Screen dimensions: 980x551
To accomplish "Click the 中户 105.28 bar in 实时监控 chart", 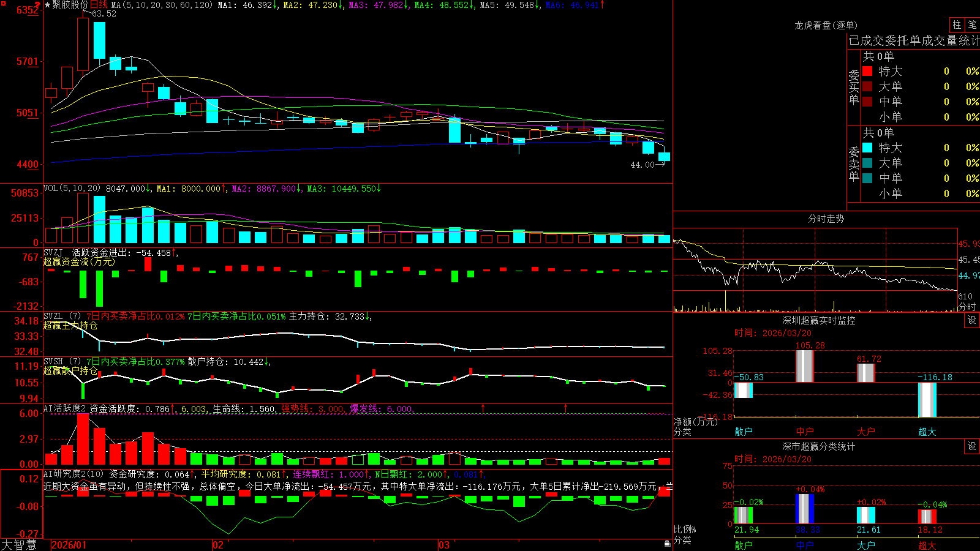I will tap(805, 366).
